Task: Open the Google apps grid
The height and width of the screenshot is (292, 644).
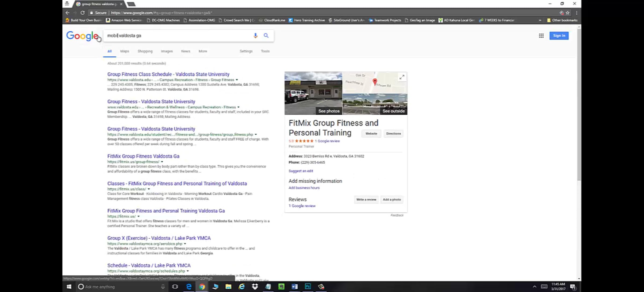Action: pyautogui.click(x=541, y=36)
